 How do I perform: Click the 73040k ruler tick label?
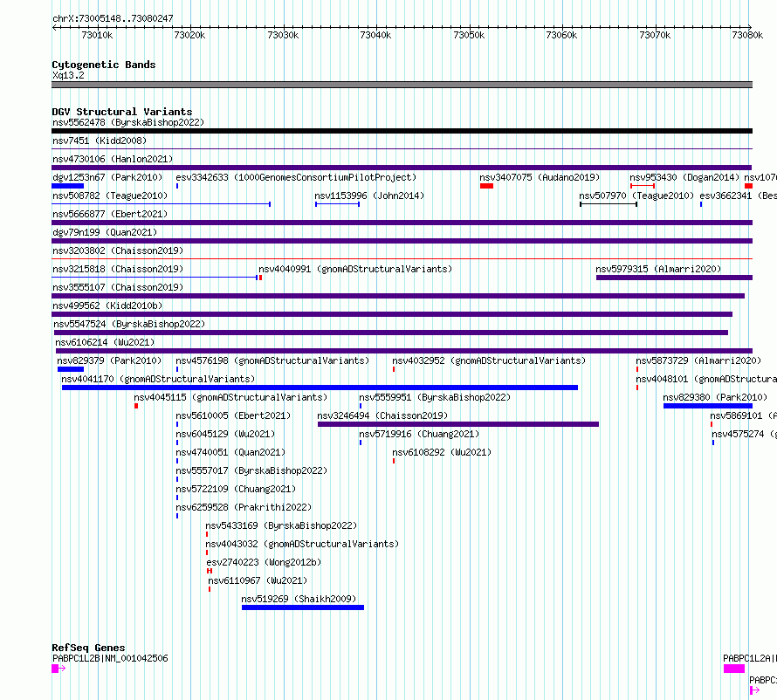[375, 35]
